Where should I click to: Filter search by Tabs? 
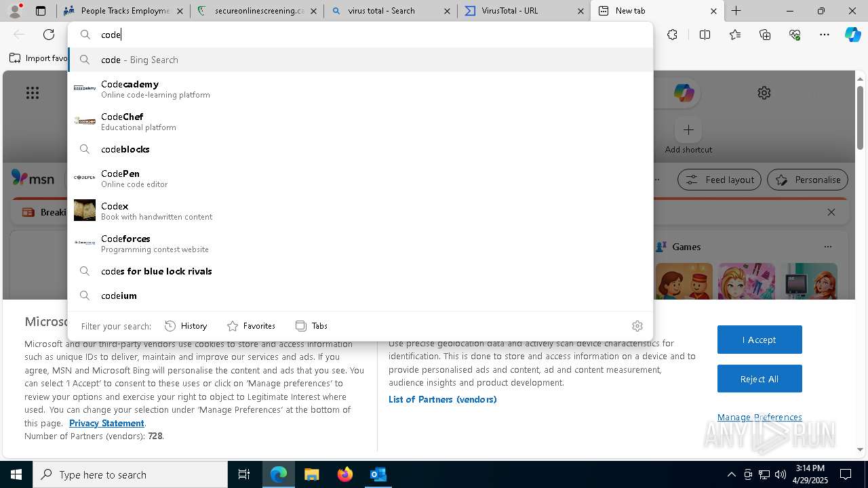pos(311,326)
